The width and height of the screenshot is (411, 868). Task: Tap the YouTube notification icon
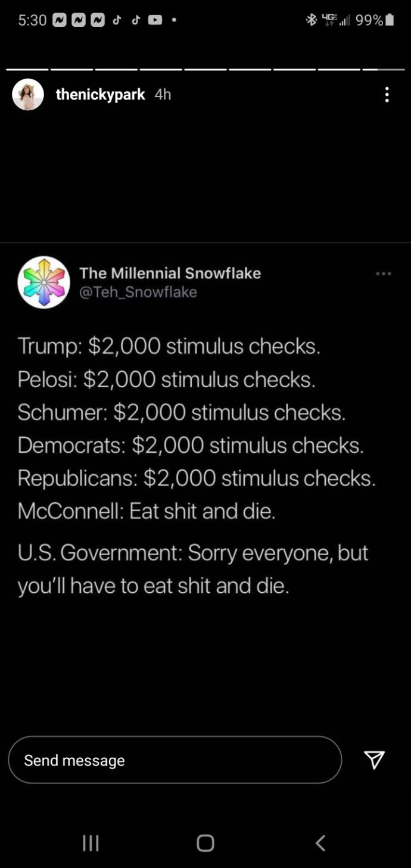155,20
